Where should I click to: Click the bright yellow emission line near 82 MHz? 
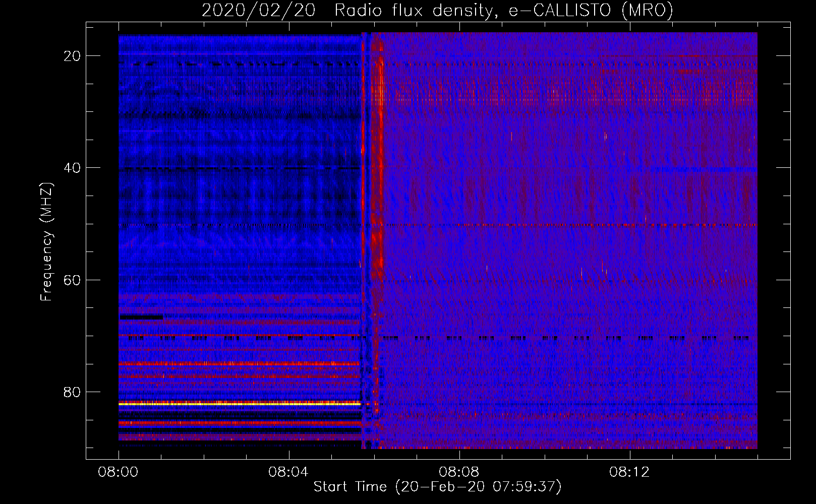tap(240, 404)
